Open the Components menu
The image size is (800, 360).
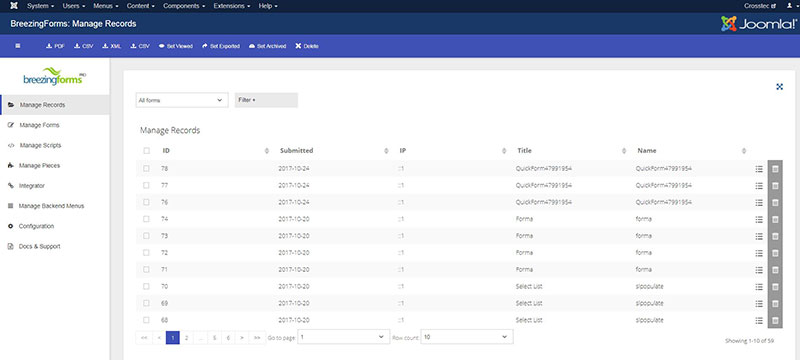(184, 6)
